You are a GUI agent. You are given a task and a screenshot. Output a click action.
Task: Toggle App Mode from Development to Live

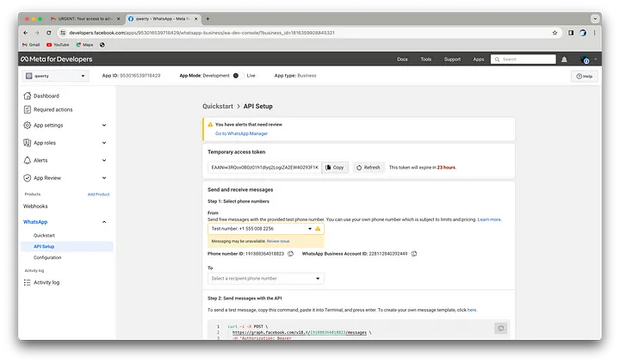click(238, 76)
